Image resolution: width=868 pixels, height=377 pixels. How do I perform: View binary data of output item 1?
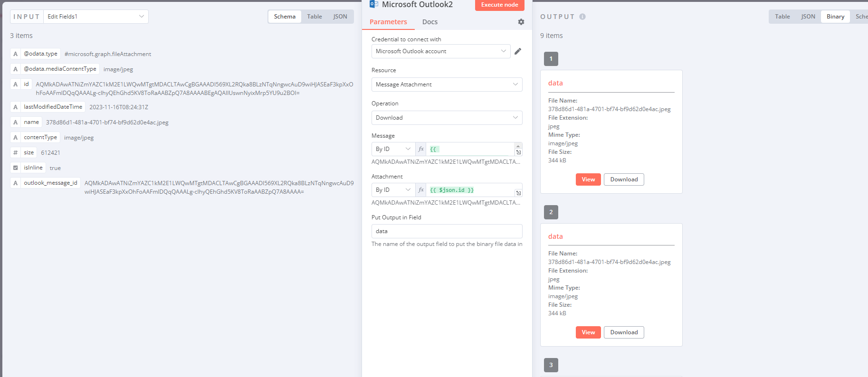click(x=588, y=179)
